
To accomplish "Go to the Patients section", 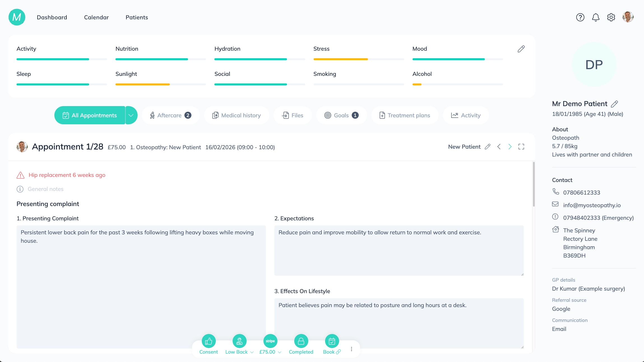I will (137, 17).
